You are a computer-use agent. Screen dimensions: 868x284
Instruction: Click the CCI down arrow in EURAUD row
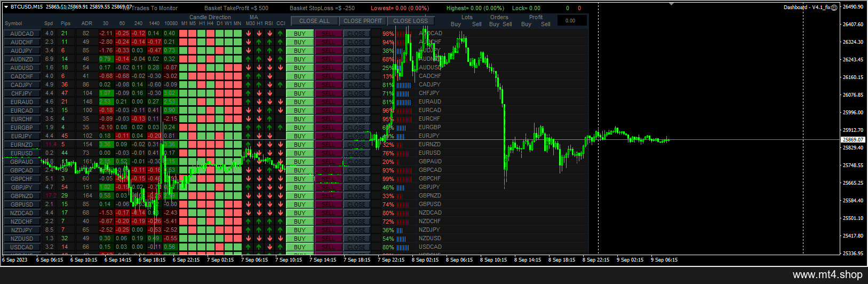point(280,102)
